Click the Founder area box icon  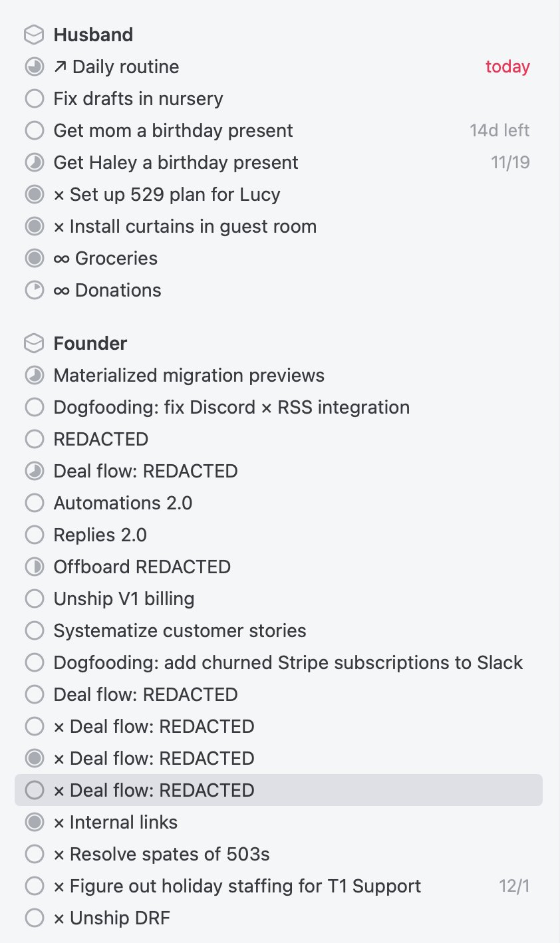click(34, 343)
